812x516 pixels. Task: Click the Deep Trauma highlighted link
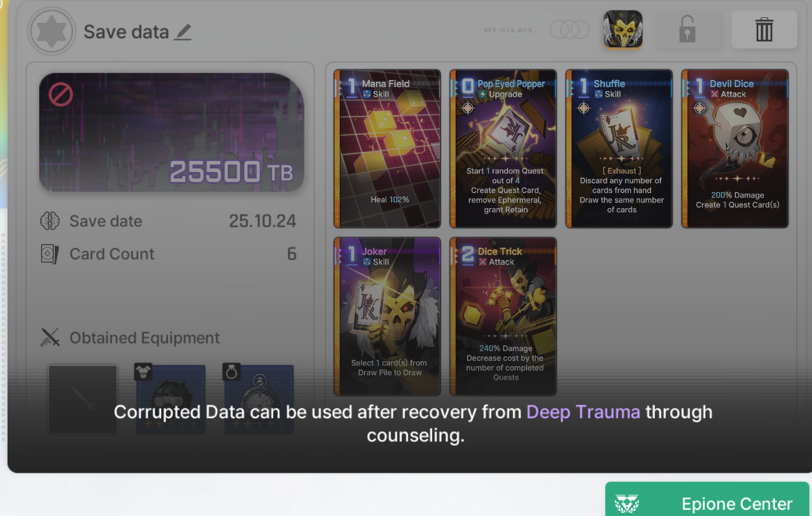point(583,412)
